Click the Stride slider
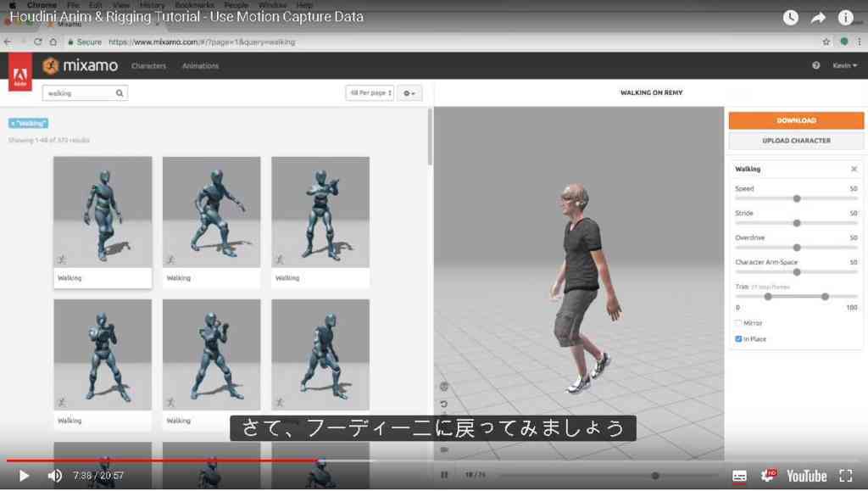This screenshot has width=868, height=491. pos(796,223)
